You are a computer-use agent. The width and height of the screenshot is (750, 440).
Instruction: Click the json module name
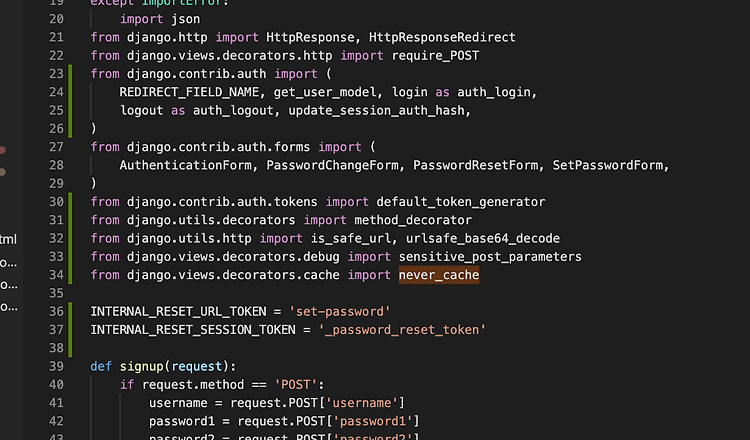pyautogui.click(x=186, y=19)
